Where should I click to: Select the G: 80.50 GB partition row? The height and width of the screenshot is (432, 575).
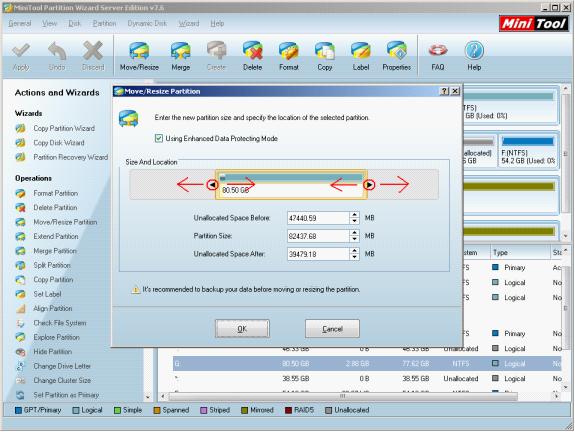pos(367,363)
